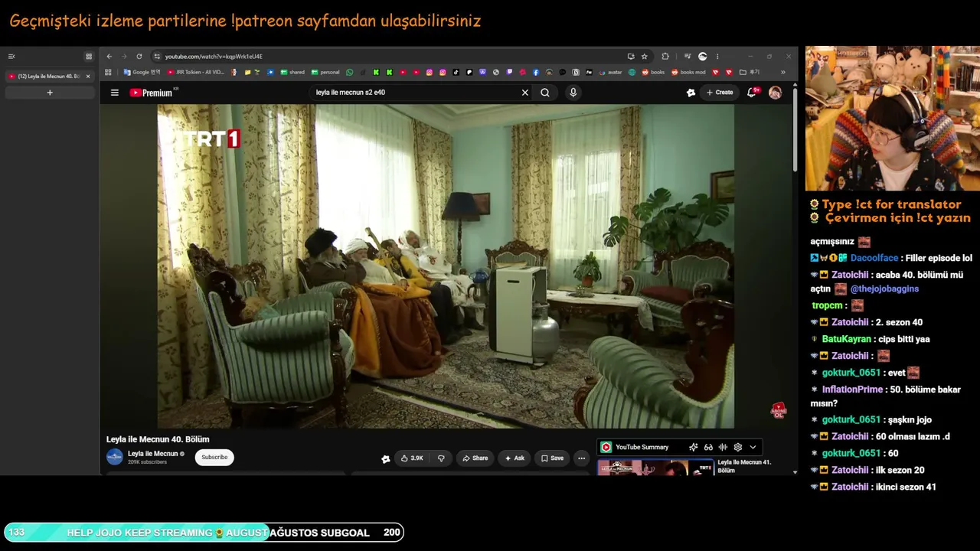Open YouTube Summary settings gear
Viewport: 980px width, 551px height.
click(x=738, y=447)
